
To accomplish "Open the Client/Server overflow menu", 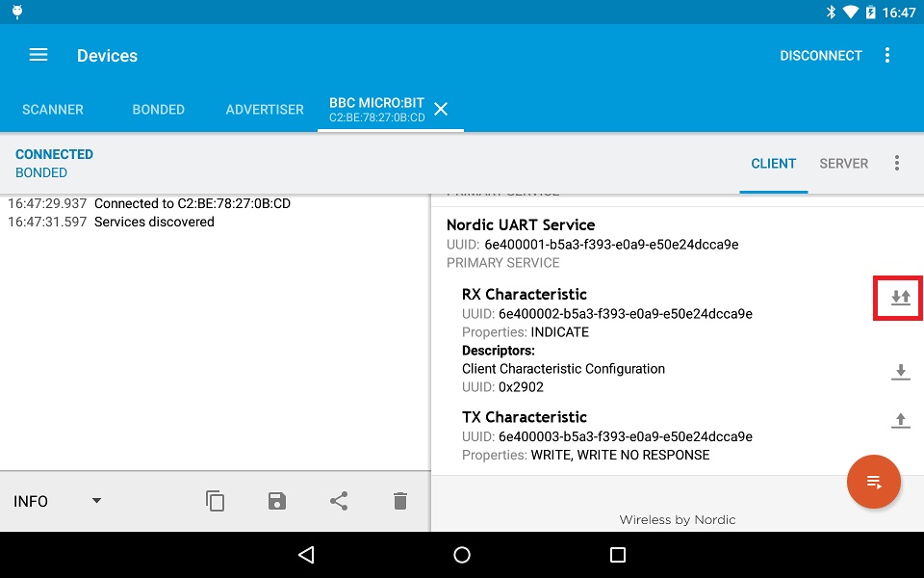I will tap(896, 164).
